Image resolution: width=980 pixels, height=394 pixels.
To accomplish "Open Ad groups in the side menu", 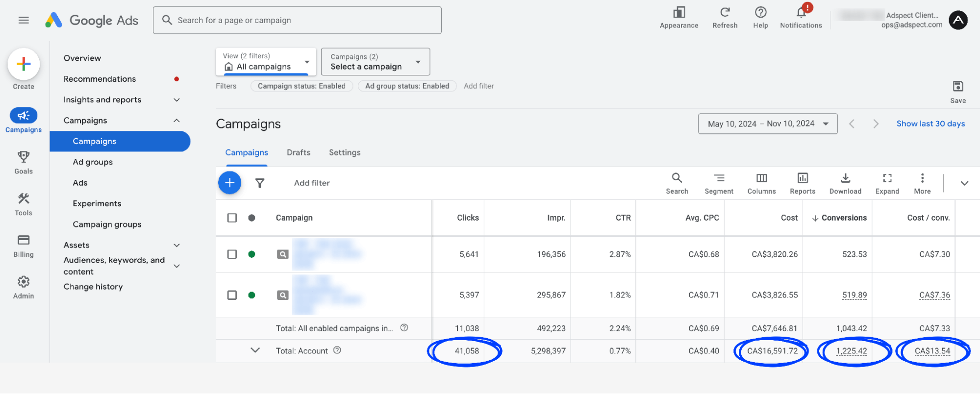I will [x=93, y=162].
